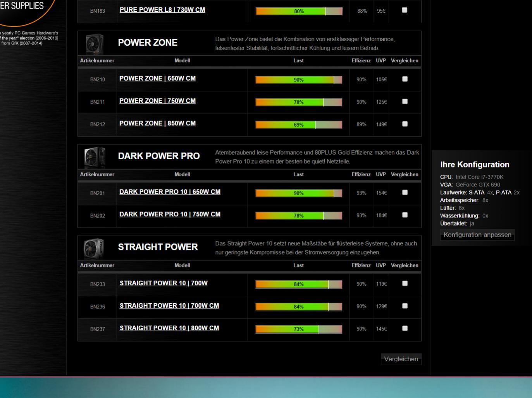Viewport: 532px width, 398px height.
Task: Click the POWER ZONE section heading
Action: pos(148,43)
